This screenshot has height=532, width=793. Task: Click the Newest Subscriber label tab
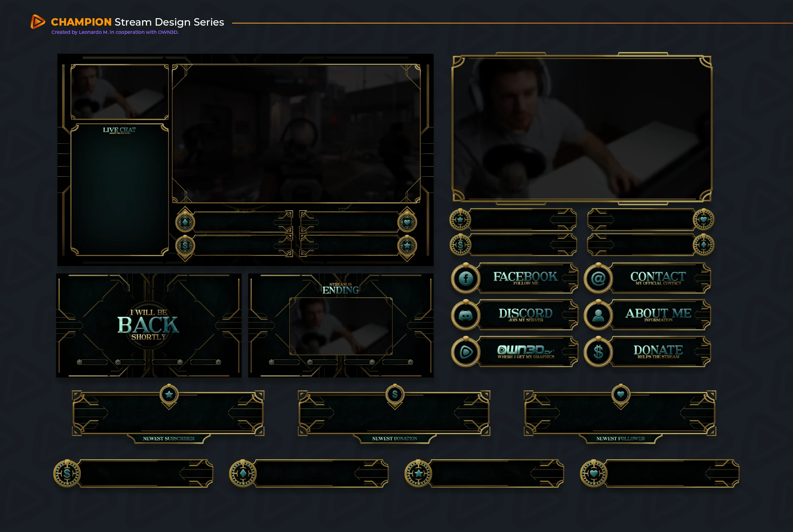pos(169,439)
